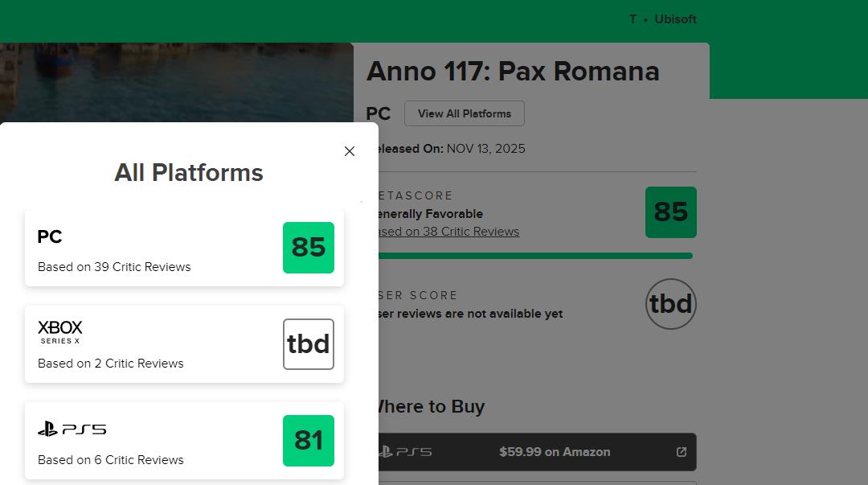868x485 pixels.
Task: Select the PC platform label in popup
Action: pos(50,236)
